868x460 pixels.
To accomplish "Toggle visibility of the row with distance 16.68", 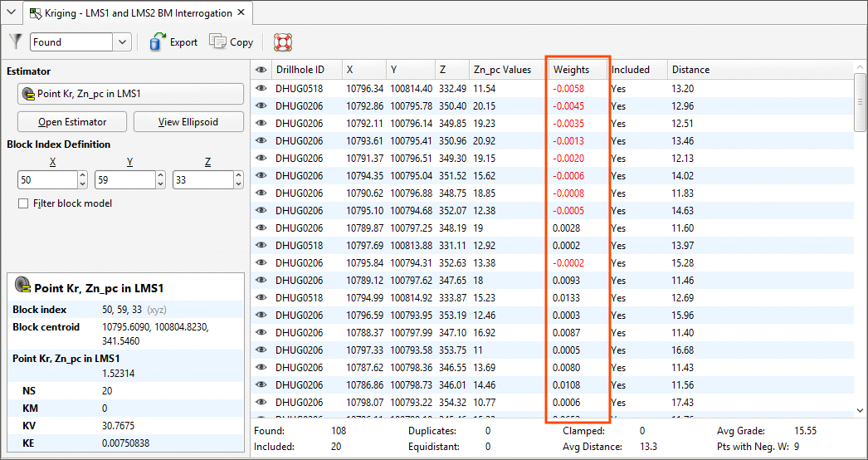I will 261,350.
